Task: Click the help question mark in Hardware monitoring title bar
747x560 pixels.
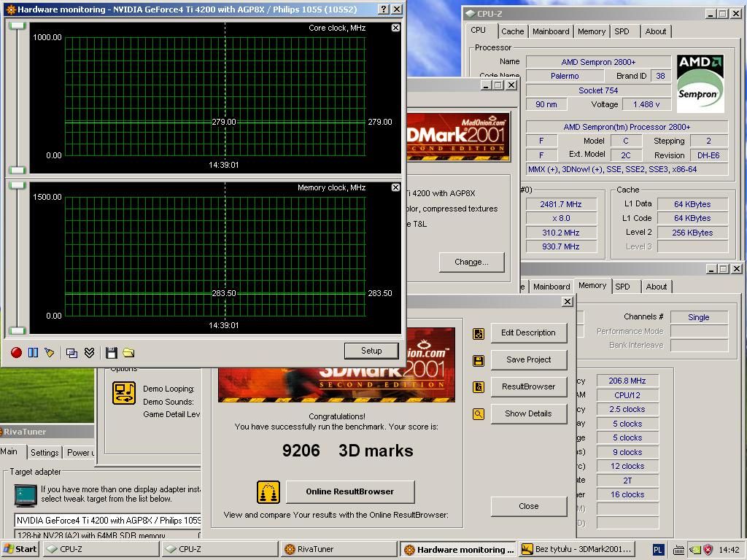Action: click(x=384, y=9)
